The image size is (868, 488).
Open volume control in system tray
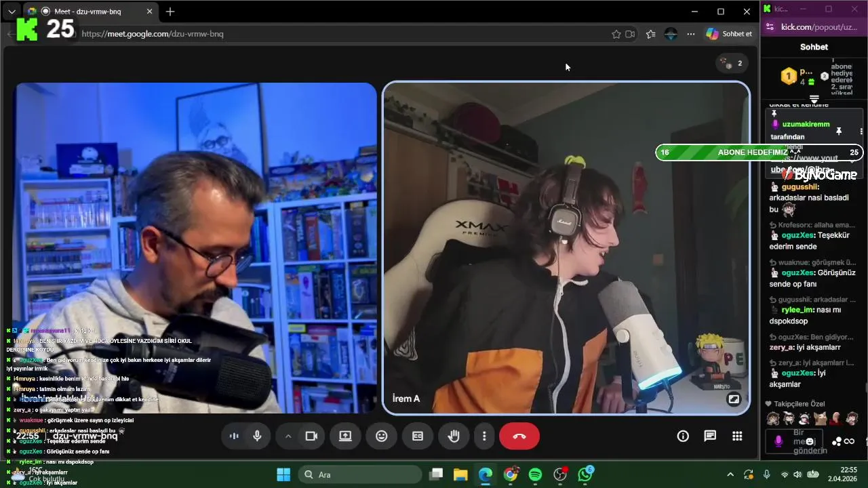click(798, 474)
